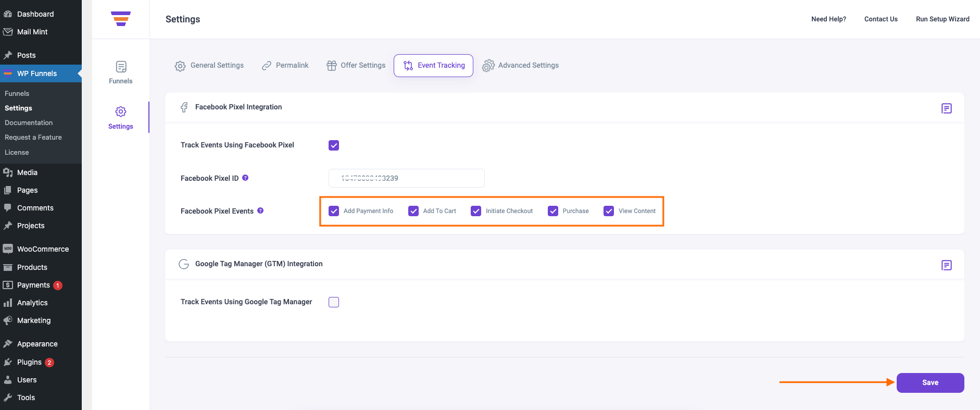Click the Pages icon in admin menu

tap(8, 190)
